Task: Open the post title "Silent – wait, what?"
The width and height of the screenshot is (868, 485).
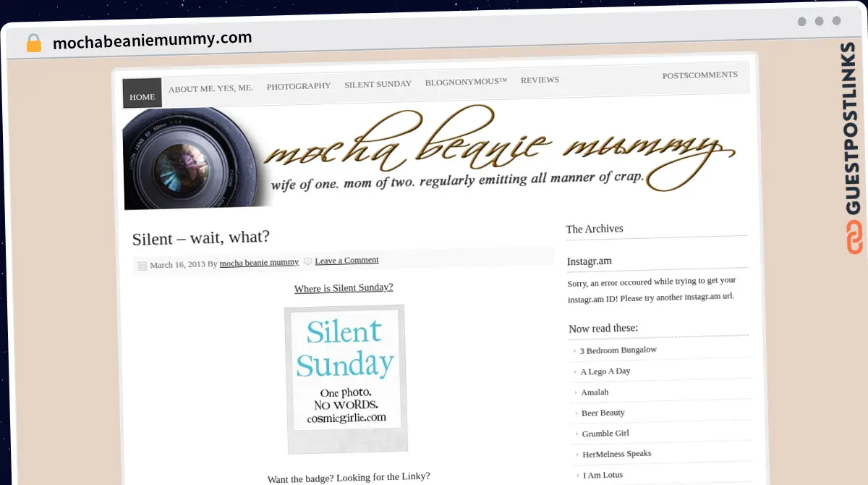Action: click(x=201, y=237)
